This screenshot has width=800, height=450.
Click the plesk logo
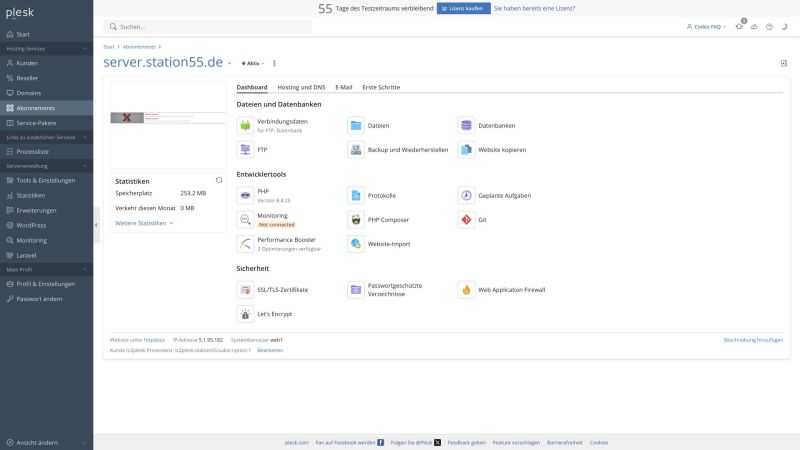[19, 13]
